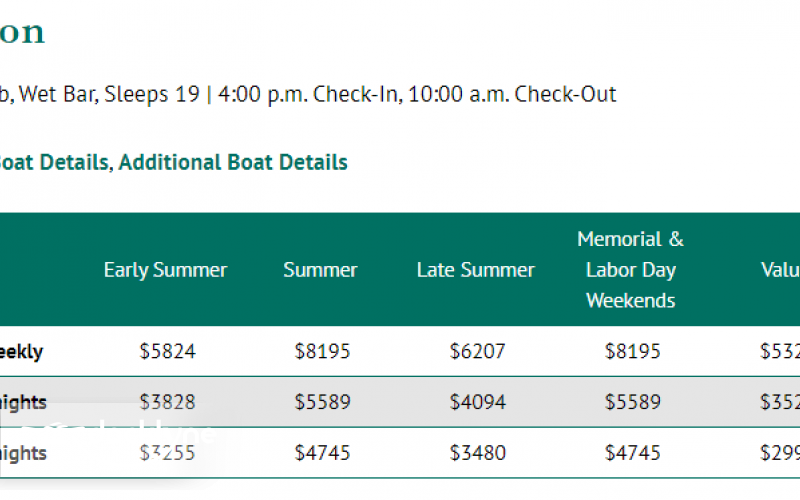Select the $5589 price in Summer column

pyautogui.click(x=322, y=403)
